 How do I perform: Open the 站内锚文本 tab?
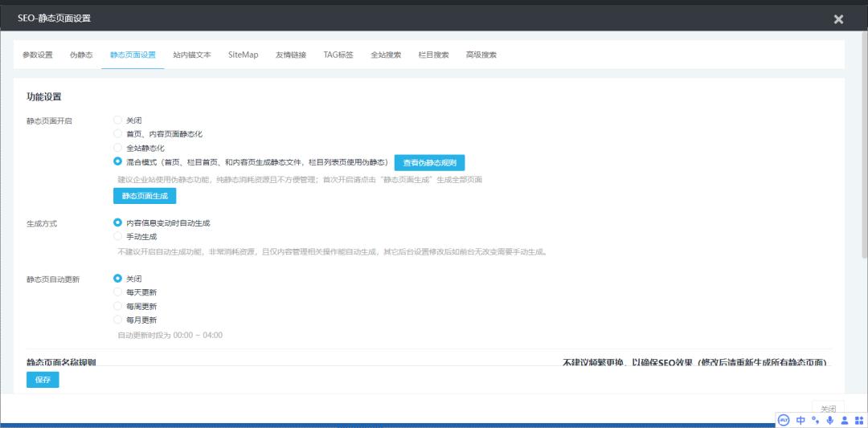click(192, 55)
